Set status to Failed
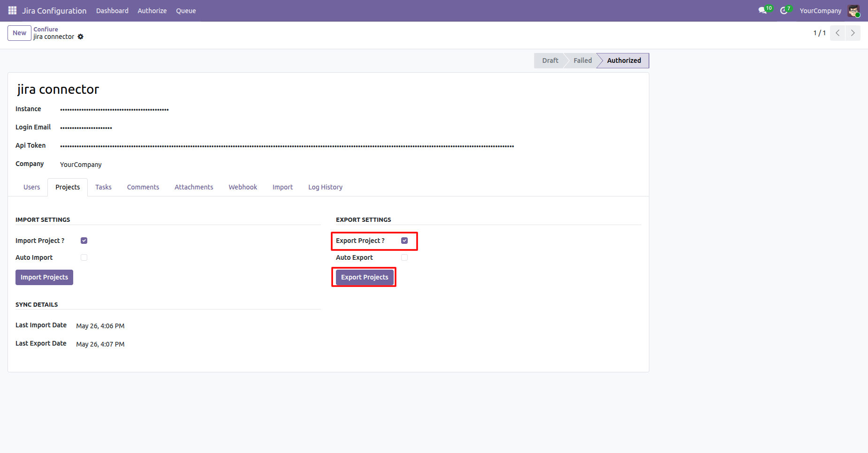 [582, 60]
